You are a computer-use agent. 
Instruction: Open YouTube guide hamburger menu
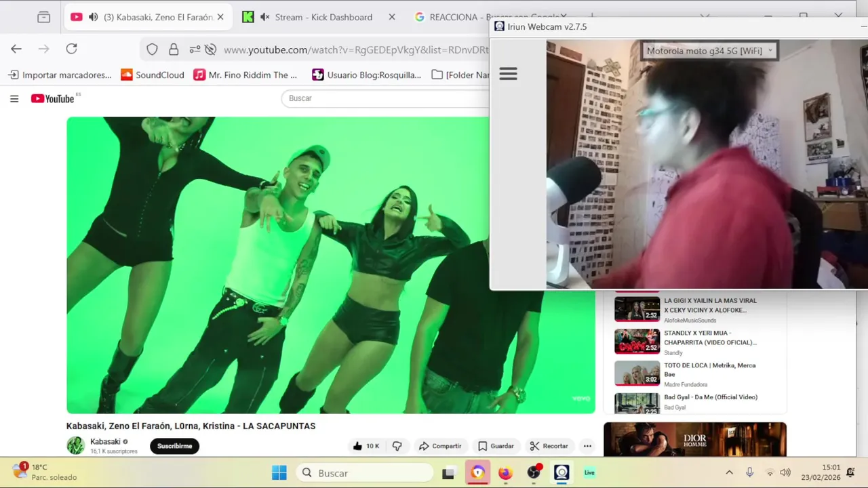click(x=14, y=99)
